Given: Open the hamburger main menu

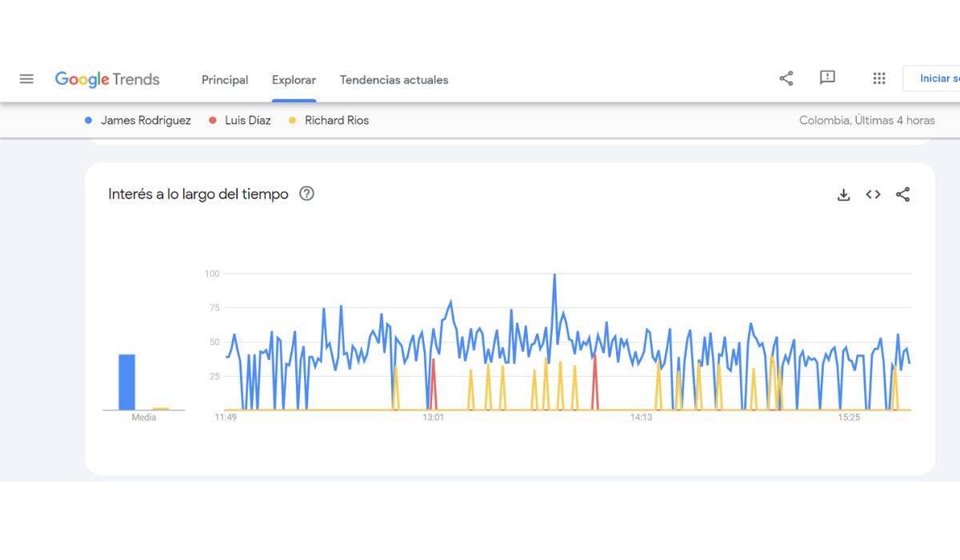Looking at the screenshot, I should (x=26, y=79).
